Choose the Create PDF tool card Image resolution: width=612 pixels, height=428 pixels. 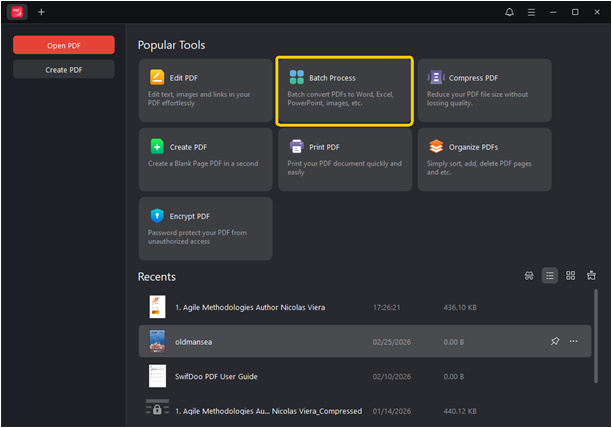(x=205, y=158)
